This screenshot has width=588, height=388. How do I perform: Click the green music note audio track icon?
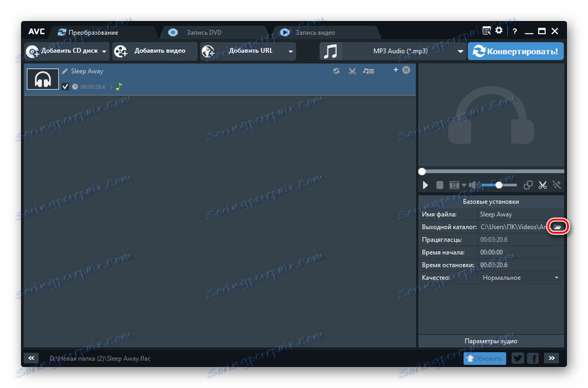tap(120, 87)
